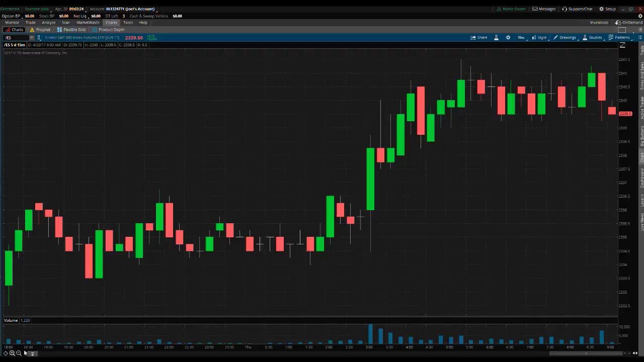The image size is (644, 362).
Task: Select the pointer cursor tool
Action: tap(25, 353)
